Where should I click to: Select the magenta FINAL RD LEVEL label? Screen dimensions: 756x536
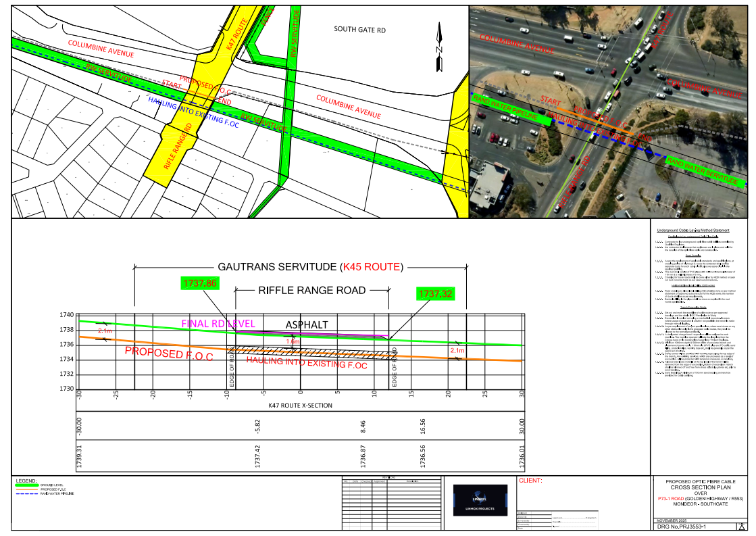click(218, 324)
